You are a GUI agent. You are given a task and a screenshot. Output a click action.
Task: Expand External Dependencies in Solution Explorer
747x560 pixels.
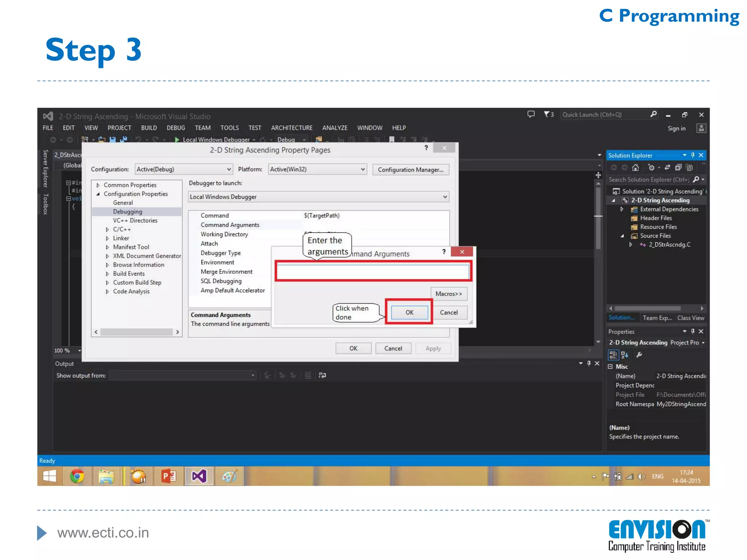pyautogui.click(x=622, y=209)
